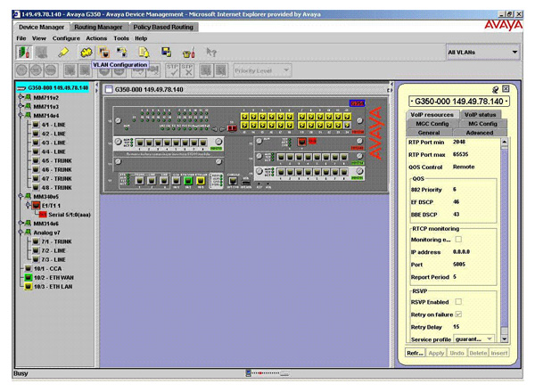Toggle the Monitoring enabled checkbox
535x392 pixels.
pyautogui.click(x=458, y=240)
